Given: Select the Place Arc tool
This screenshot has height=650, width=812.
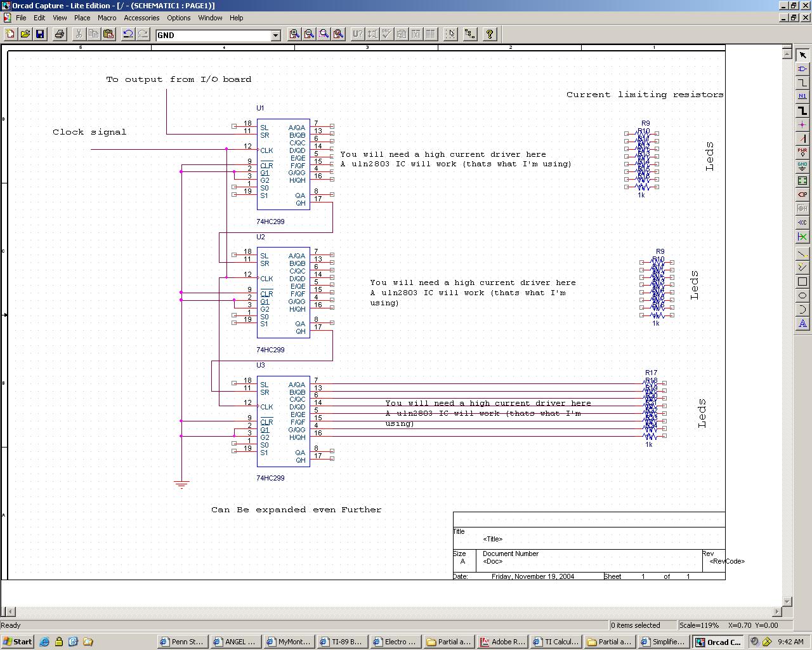Looking at the screenshot, I should tap(802, 309).
